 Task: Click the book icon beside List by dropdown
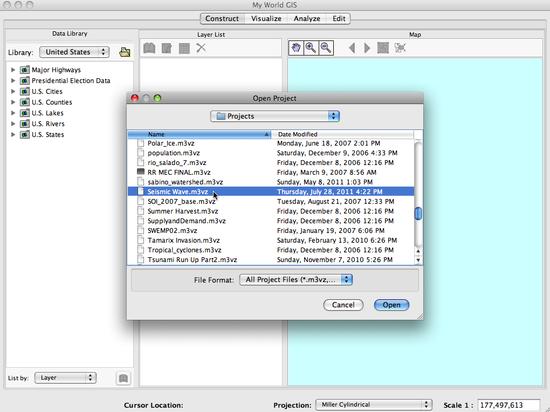tap(123, 378)
